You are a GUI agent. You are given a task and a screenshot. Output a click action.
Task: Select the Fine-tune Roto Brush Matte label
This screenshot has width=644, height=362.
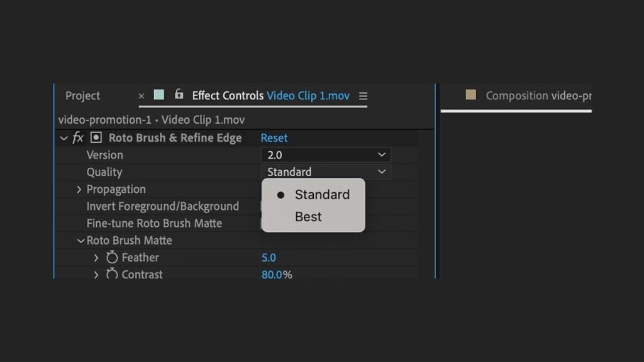click(x=154, y=223)
